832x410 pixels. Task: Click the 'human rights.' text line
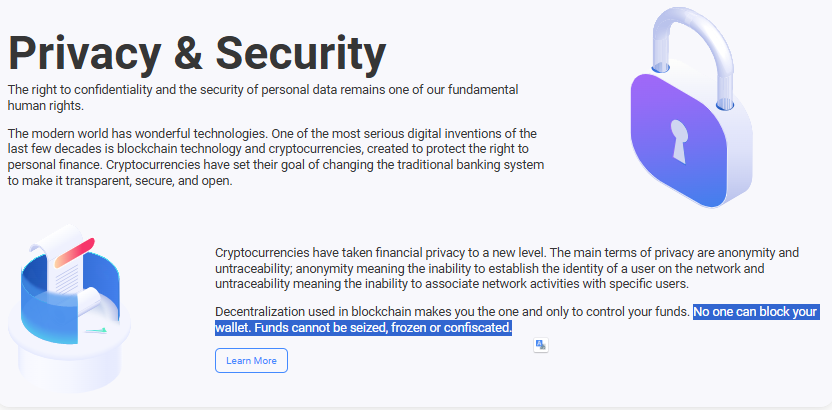46,106
